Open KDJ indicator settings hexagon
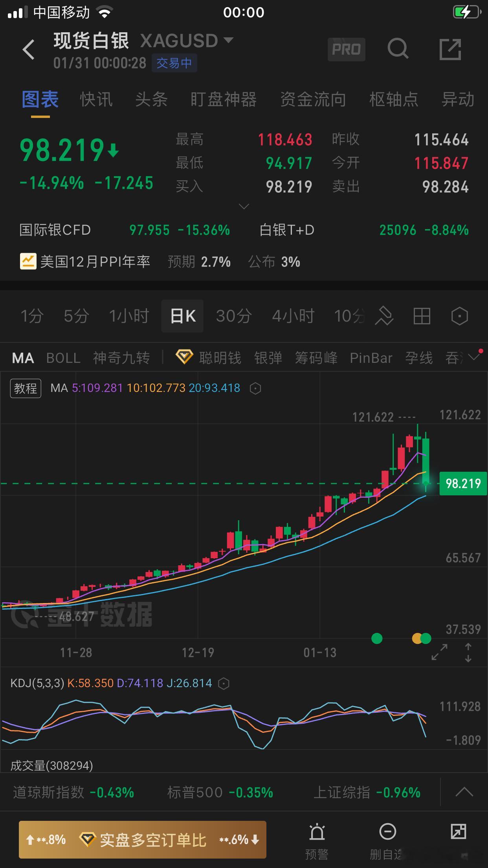The width and height of the screenshot is (488, 868). click(x=224, y=683)
